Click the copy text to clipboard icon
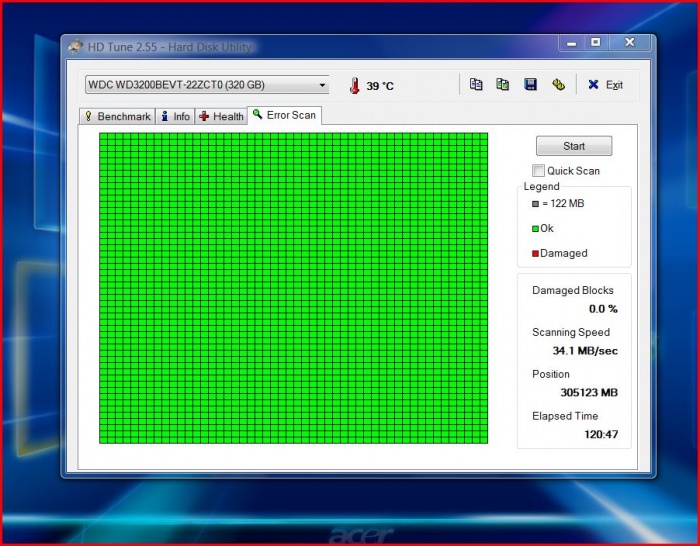Image resolution: width=700 pixels, height=546 pixels. (x=476, y=85)
